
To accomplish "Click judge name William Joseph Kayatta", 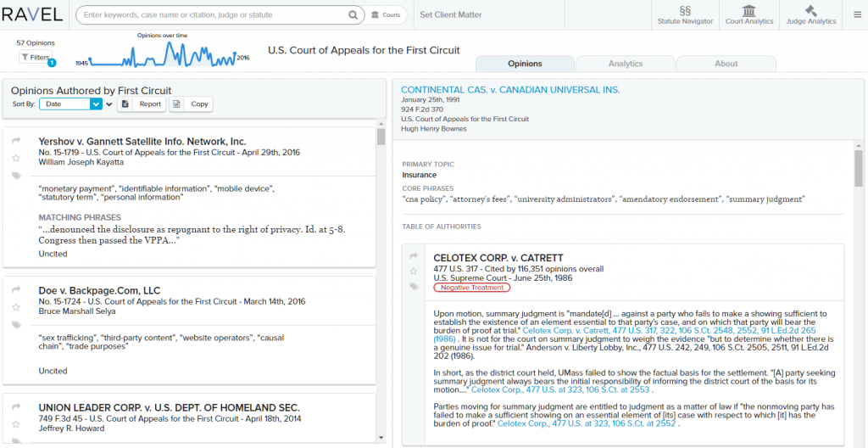I will point(81,162).
